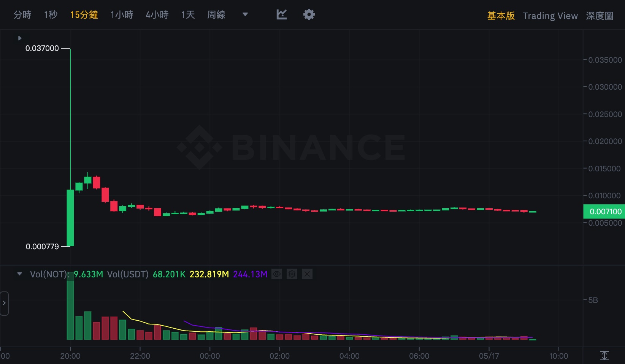Screen dimensions: 625x364
Task: Click the highlighted 15分鐘 interval
Action: [84, 14]
